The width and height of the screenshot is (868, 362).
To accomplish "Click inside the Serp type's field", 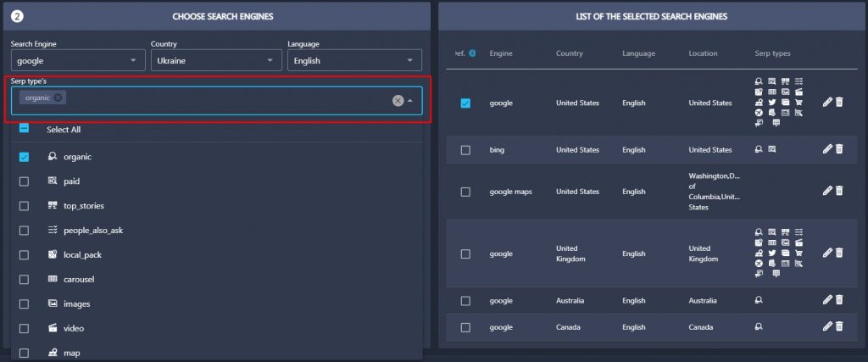I will pos(216,101).
